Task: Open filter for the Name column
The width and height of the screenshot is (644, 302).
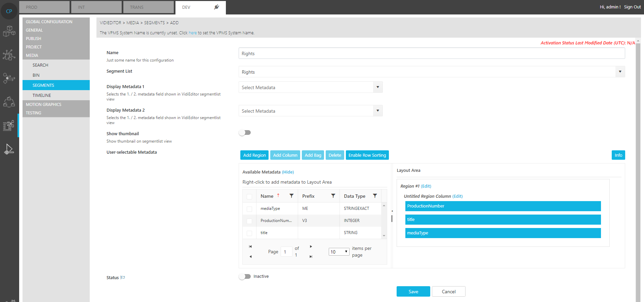Action: click(291, 196)
